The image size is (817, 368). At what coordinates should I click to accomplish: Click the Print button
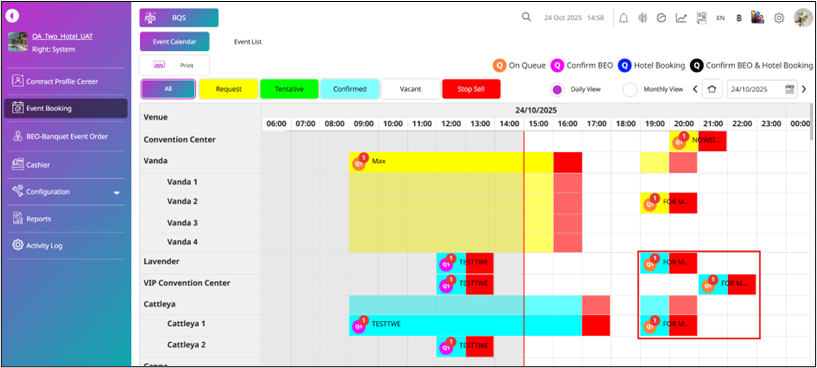point(174,66)
